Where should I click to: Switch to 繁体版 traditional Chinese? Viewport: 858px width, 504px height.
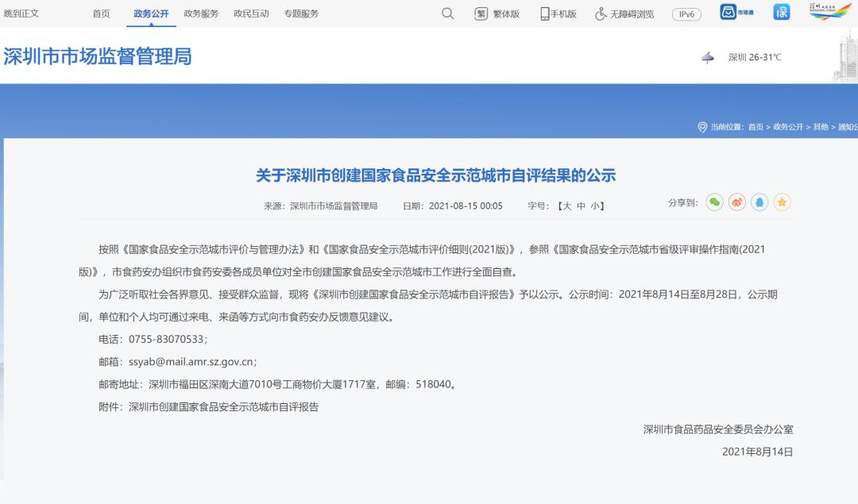click(497, 13)
